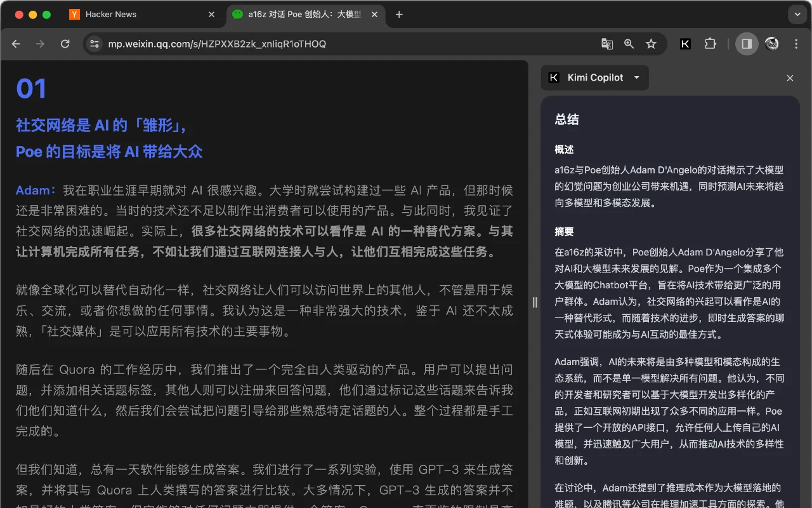Image resolution: width=812 pixels, height=508 pixels.
Task: Click the paragraph starting 随后在 Quora 的工作经历中
Action: (265, 400)
